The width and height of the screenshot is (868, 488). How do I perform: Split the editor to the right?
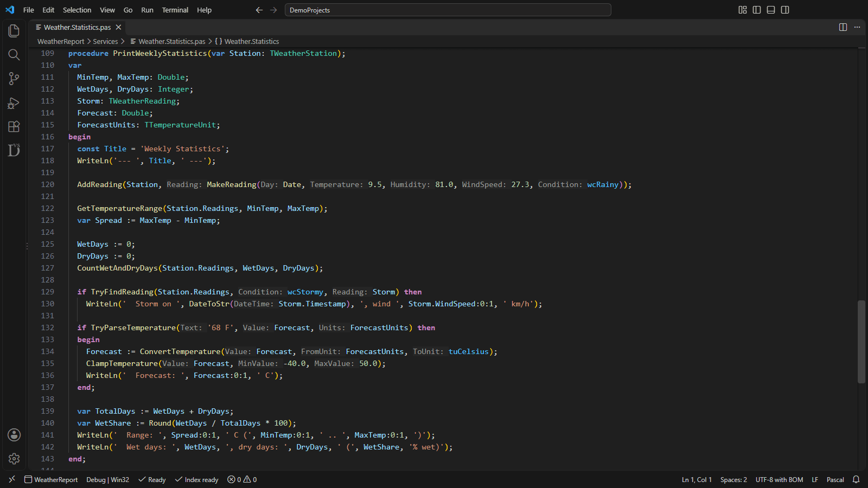tap(843, 27)
